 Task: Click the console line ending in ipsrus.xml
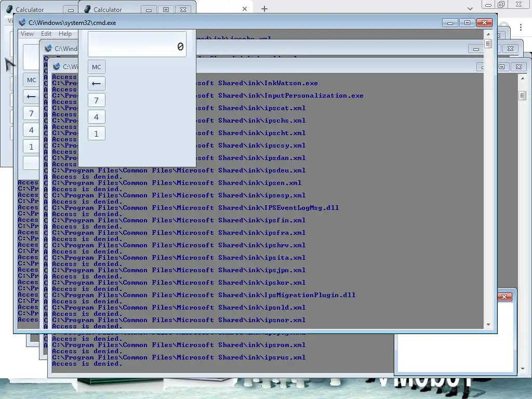pos(179,357)
